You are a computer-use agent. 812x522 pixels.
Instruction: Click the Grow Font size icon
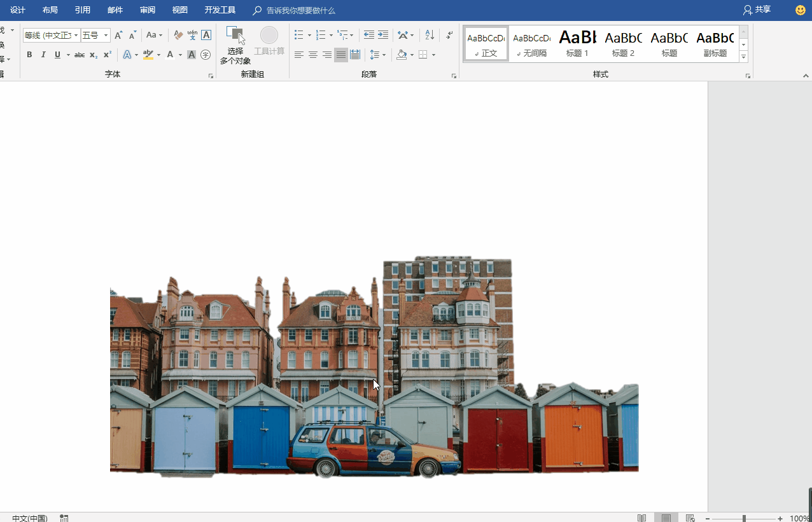pyautogui.click(x=118, y=35)
